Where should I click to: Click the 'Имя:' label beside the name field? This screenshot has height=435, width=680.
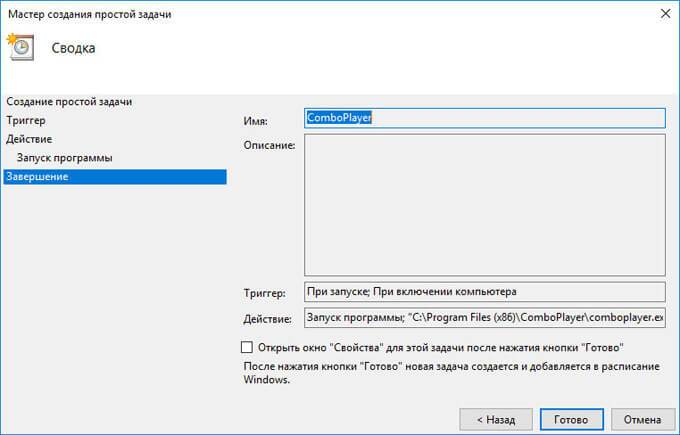click(x=256, y=120)
